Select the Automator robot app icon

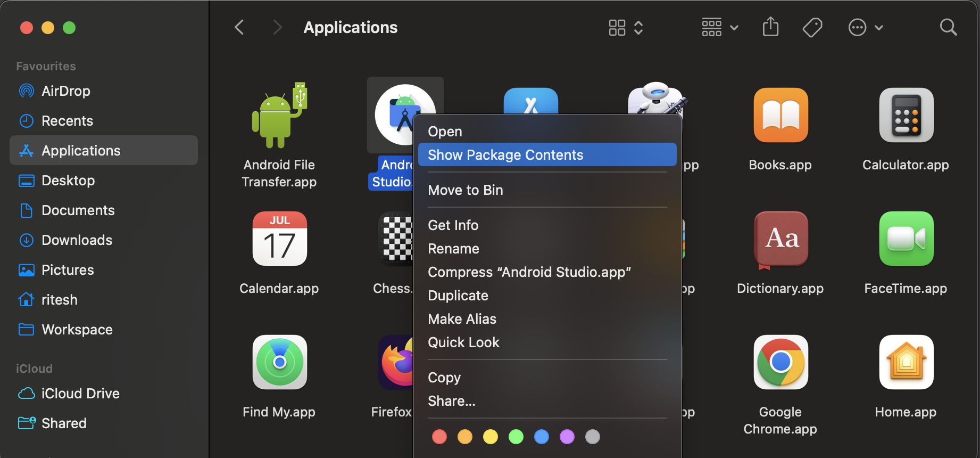[657, 98]
